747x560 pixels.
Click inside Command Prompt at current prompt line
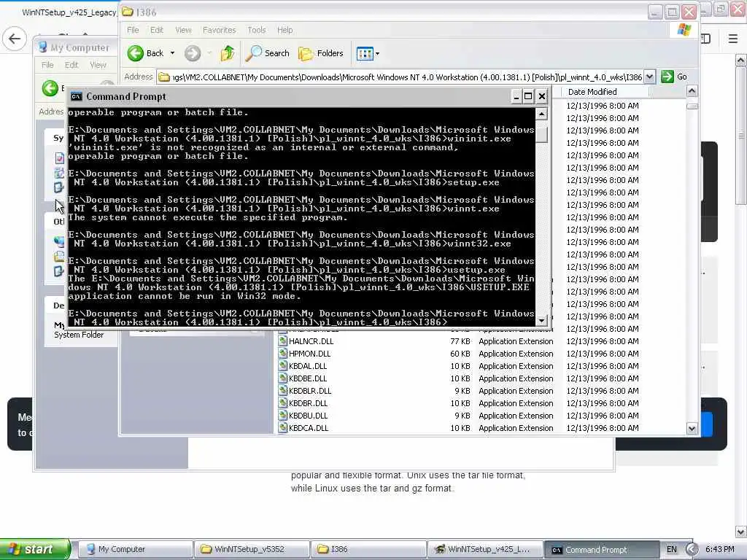pyautogui.click(x=258, y=322)
